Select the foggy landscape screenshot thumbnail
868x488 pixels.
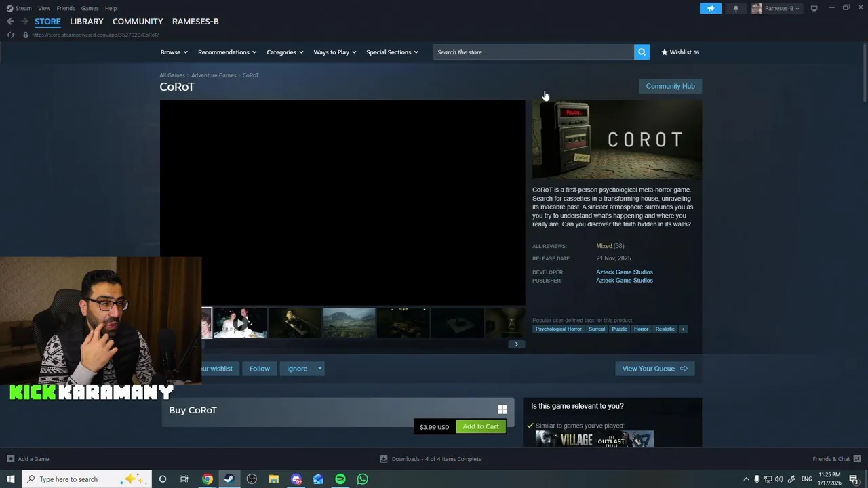349,323
